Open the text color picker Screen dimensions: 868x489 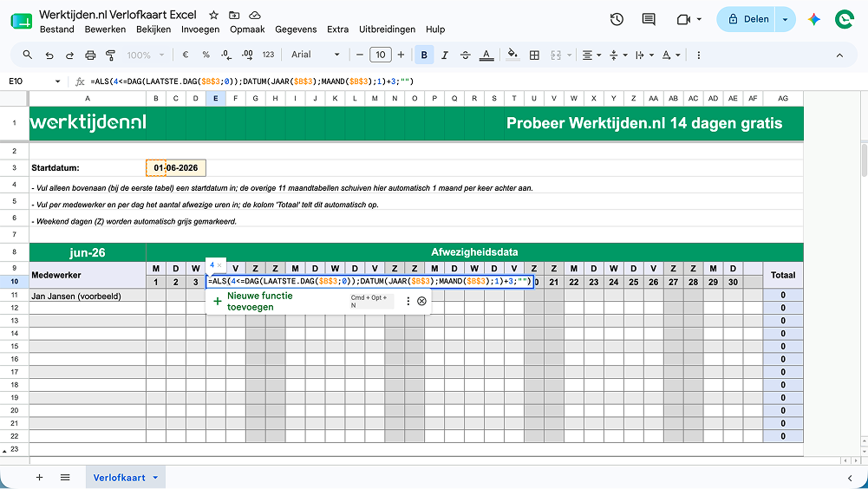[x=486, y=55]
